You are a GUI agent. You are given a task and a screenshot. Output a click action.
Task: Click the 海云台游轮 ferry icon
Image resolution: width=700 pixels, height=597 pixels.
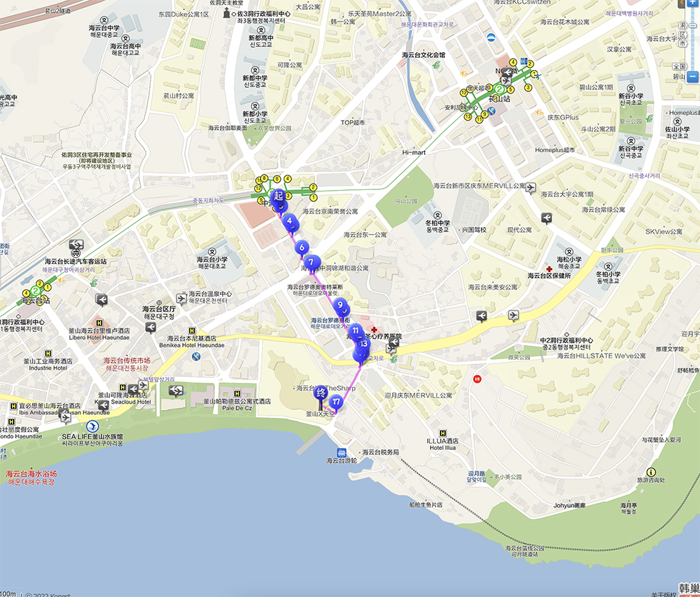[341, 453]
